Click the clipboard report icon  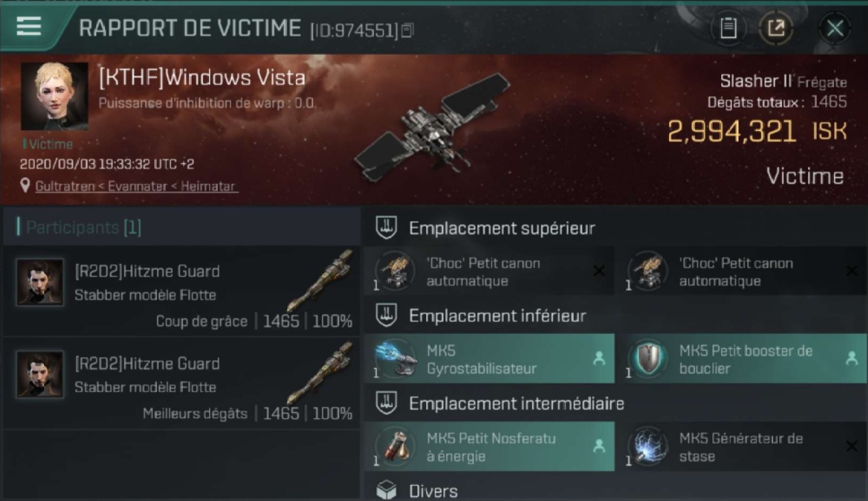click(728, 28)
